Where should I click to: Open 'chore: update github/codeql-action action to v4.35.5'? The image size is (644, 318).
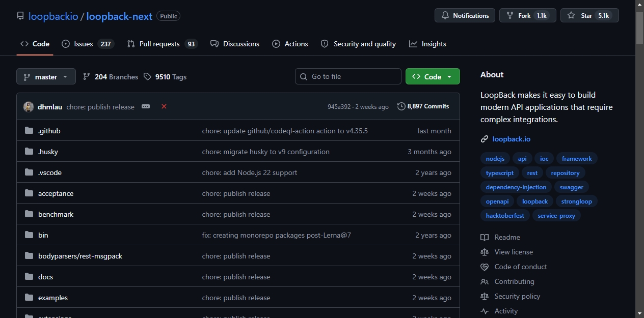tap(285, 131)
